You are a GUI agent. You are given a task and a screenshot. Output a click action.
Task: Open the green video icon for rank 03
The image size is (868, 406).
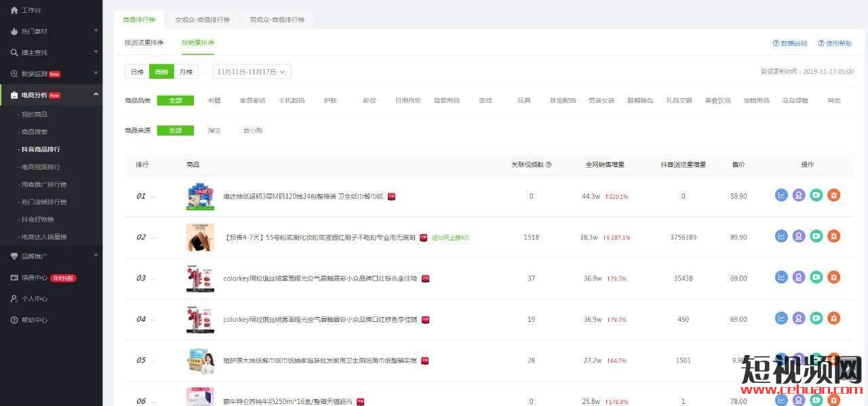(x=816, y=278)
